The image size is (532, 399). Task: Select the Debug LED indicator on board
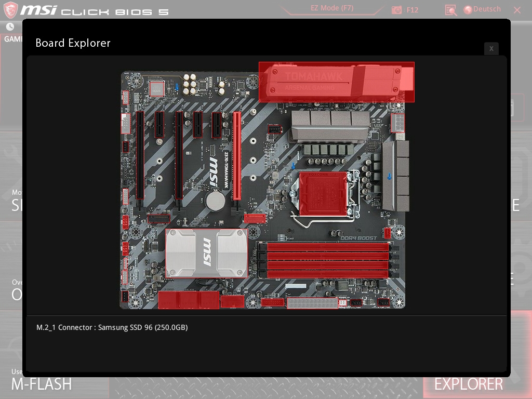[x=342, y=302]
